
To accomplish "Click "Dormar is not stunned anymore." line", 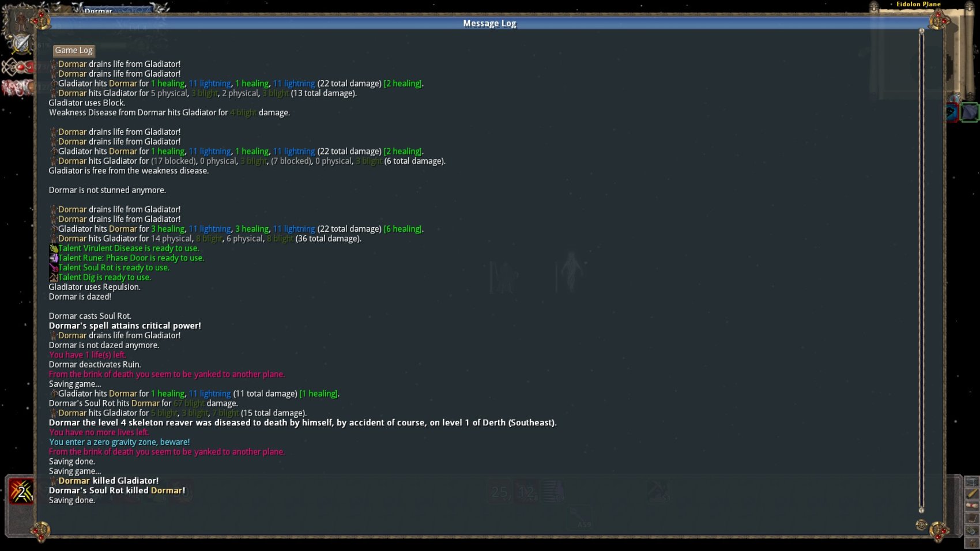I will click(x=107, y=190).
